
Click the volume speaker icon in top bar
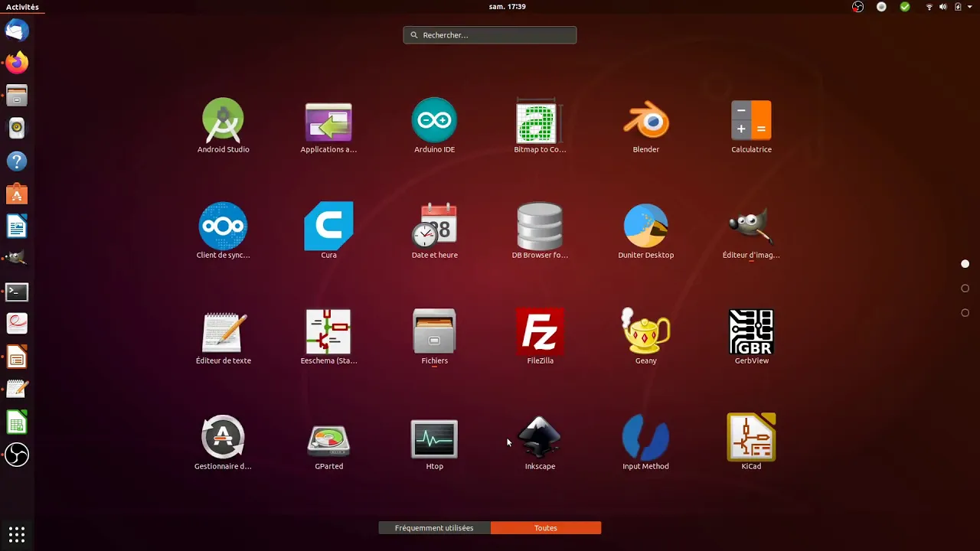(x=943, y=7)
